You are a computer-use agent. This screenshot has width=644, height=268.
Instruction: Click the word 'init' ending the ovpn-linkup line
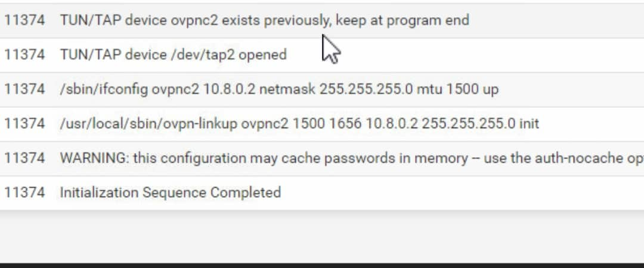[x=528, y=124]
